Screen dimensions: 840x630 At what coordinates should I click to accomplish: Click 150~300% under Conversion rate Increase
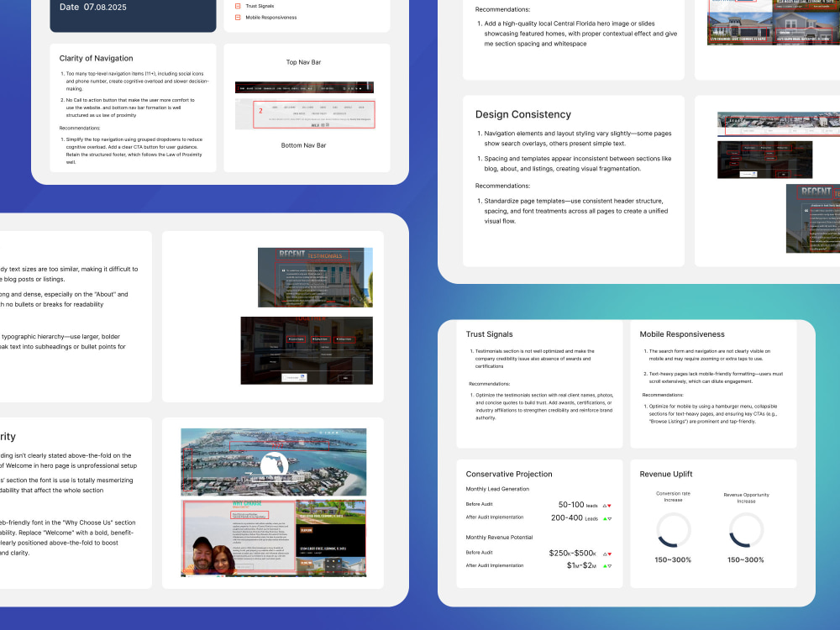coord(673,559)
